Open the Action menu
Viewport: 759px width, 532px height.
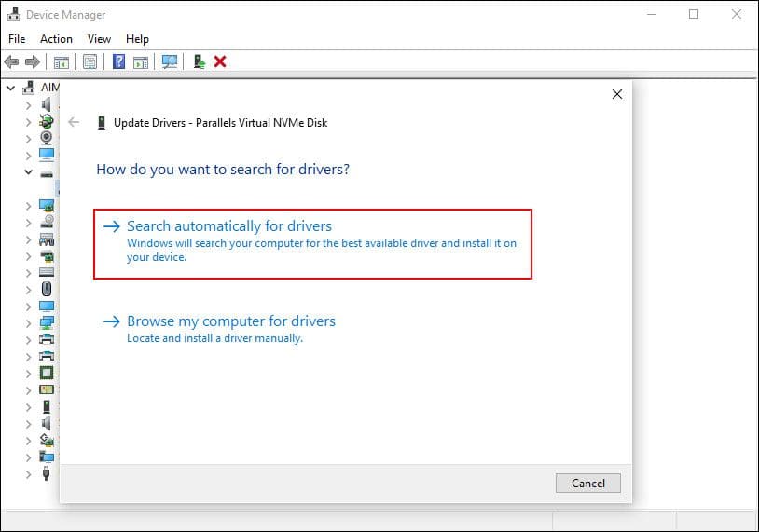click(56, 39)
